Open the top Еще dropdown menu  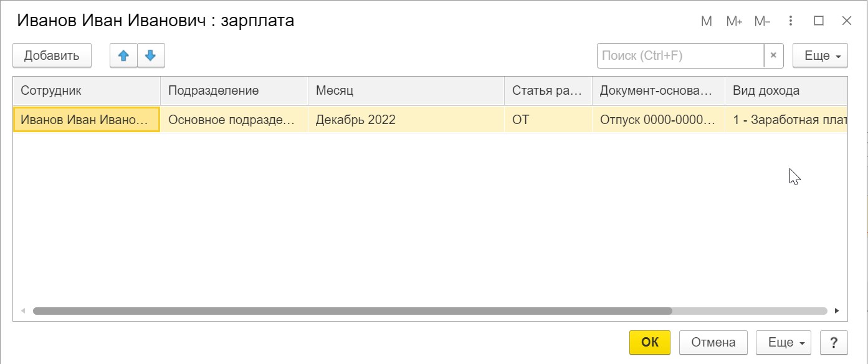[x=820, y=55]
